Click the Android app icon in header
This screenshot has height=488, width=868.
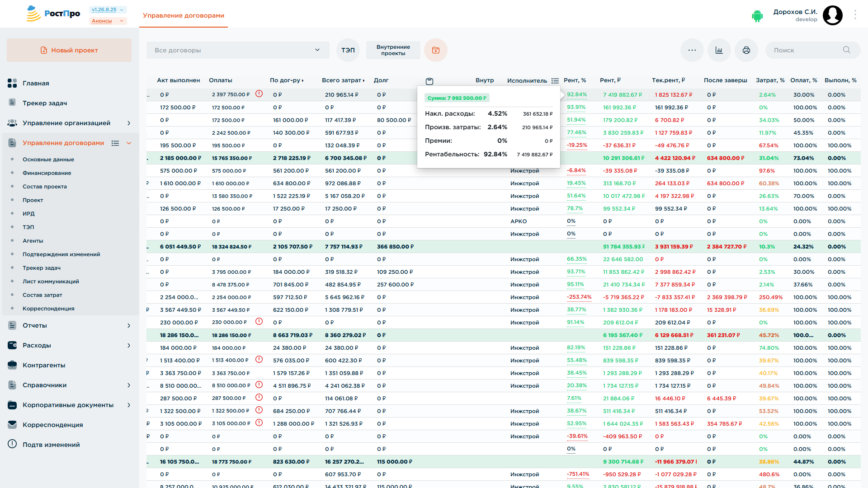pyautogui.click(x=757, y=16)
